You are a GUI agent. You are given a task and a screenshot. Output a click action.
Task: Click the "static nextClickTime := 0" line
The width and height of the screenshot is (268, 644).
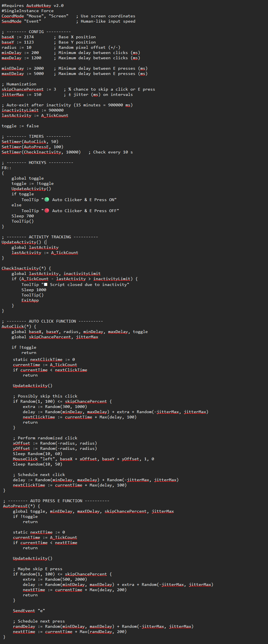(x=44, y=359)
